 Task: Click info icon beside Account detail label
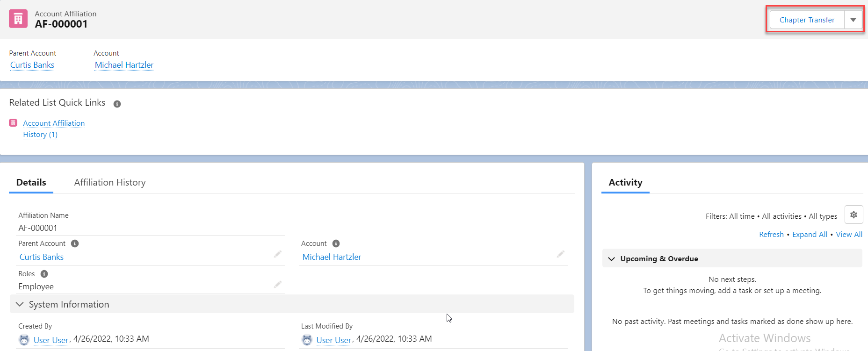[x=336, y=244]
